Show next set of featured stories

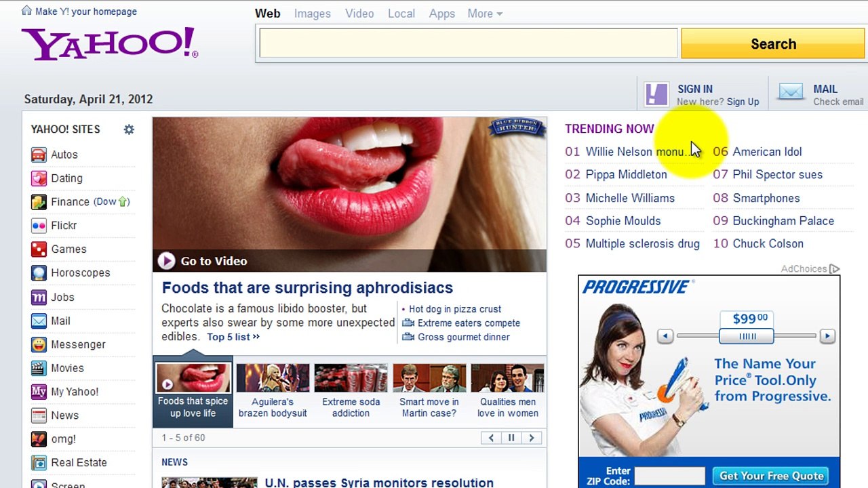click(532, 438)
